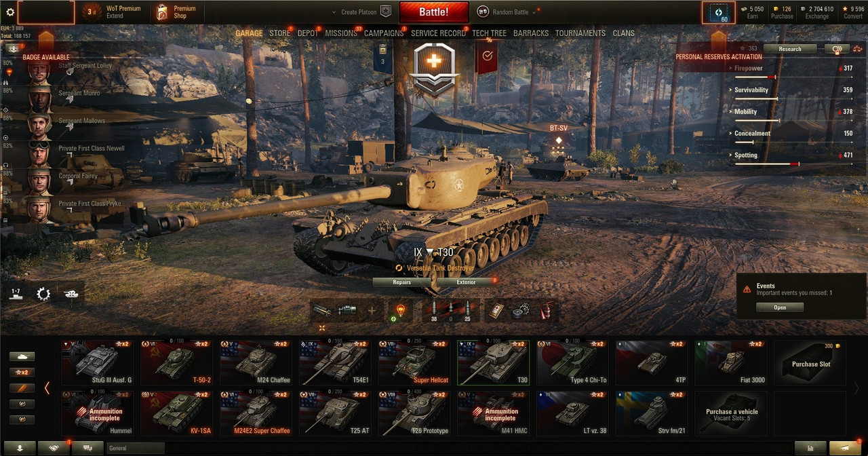Viewport: 868px width, 456px height.
Task: Open missed Events with the Open button
Action: (780, 307)
